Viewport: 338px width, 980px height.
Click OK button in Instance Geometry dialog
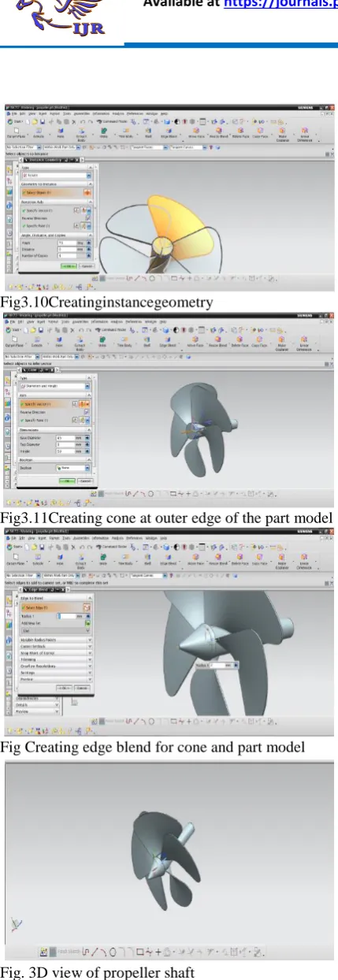pos(69,265)
